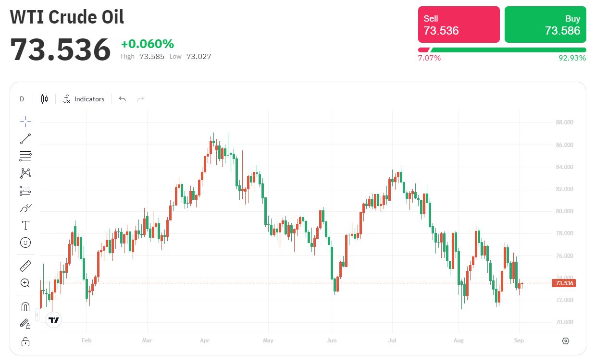Open the emoji icons tool

click(x=25, y=243)
